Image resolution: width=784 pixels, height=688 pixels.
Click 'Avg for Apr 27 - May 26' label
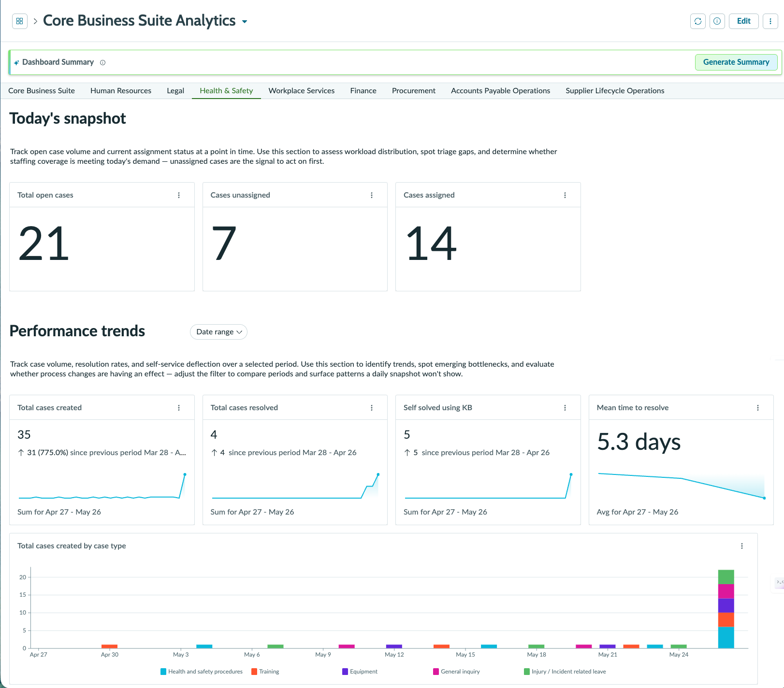(637, 512)
